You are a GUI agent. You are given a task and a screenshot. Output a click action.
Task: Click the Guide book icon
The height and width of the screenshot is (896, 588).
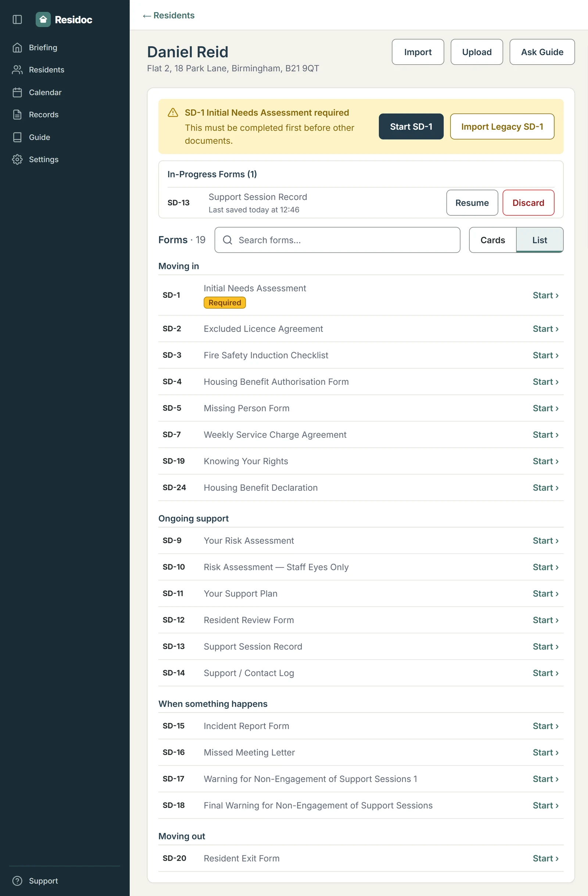coord(17,137)
